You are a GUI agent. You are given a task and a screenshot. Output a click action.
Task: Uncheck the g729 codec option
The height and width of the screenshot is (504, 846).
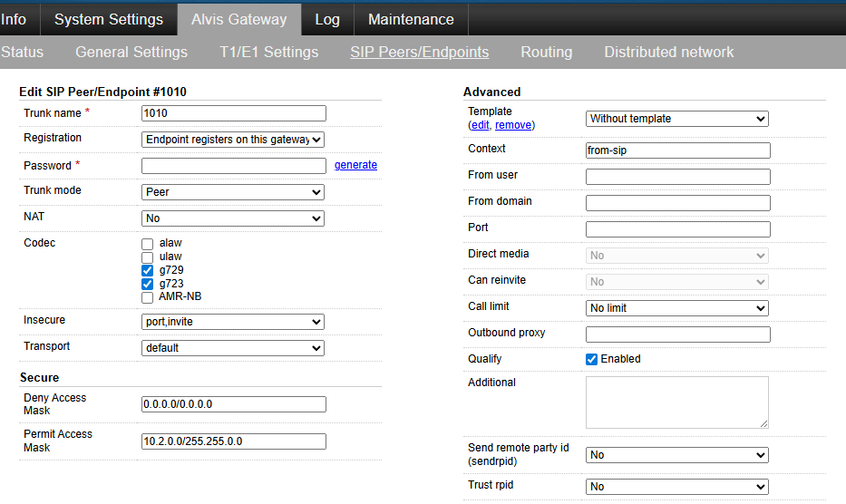point(148,270)
